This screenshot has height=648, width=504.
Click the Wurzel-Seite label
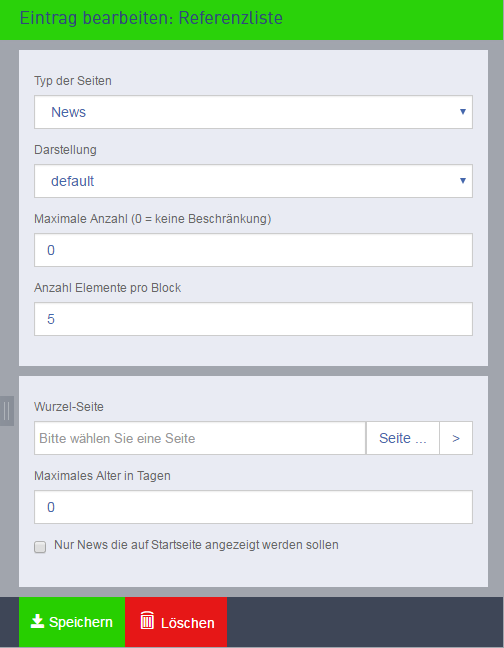point(69,407)
